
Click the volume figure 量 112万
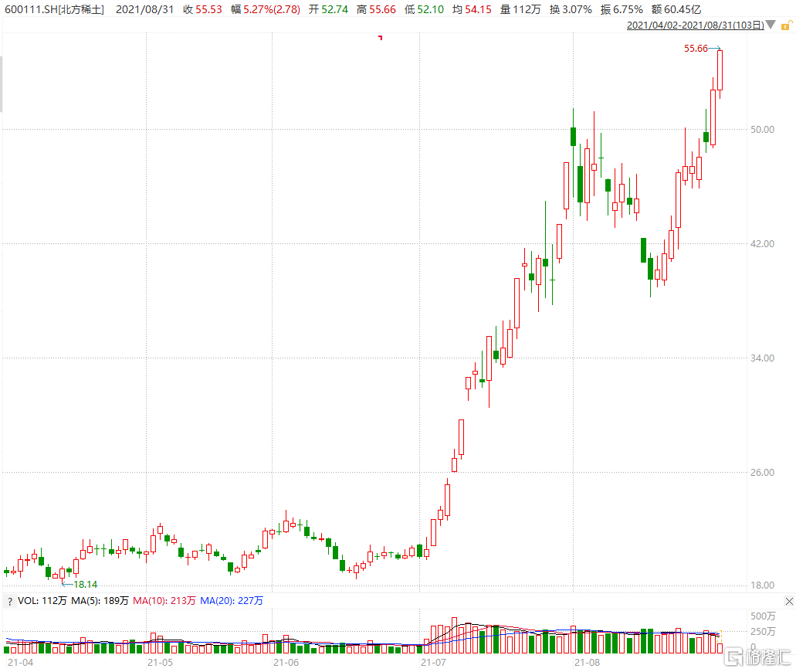click(x=520, y=9)
